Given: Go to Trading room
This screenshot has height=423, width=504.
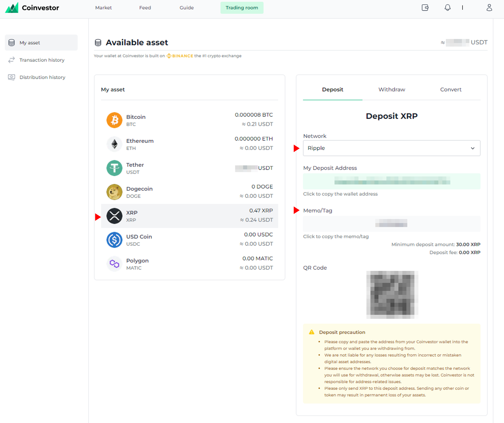Looking at the screenshot, I should tap(242, 8).
